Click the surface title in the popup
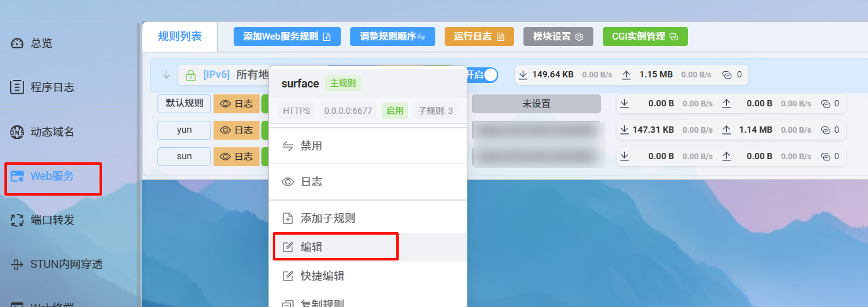The width and height of the screenshot is (868, 307). point(300,84)
